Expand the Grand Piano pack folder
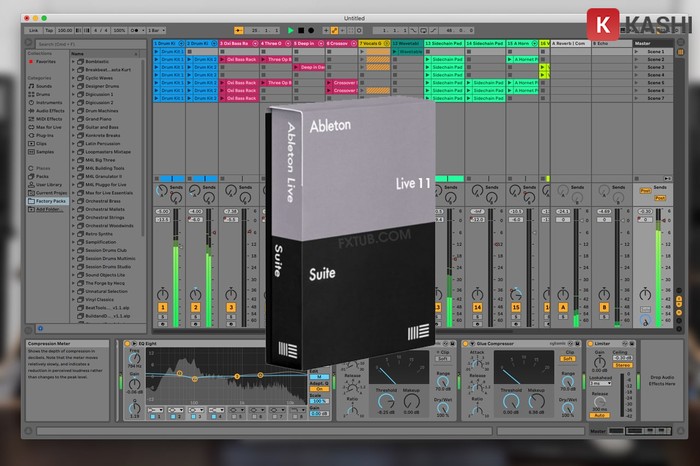The image size is (700, 466). [x=74, y=119]
